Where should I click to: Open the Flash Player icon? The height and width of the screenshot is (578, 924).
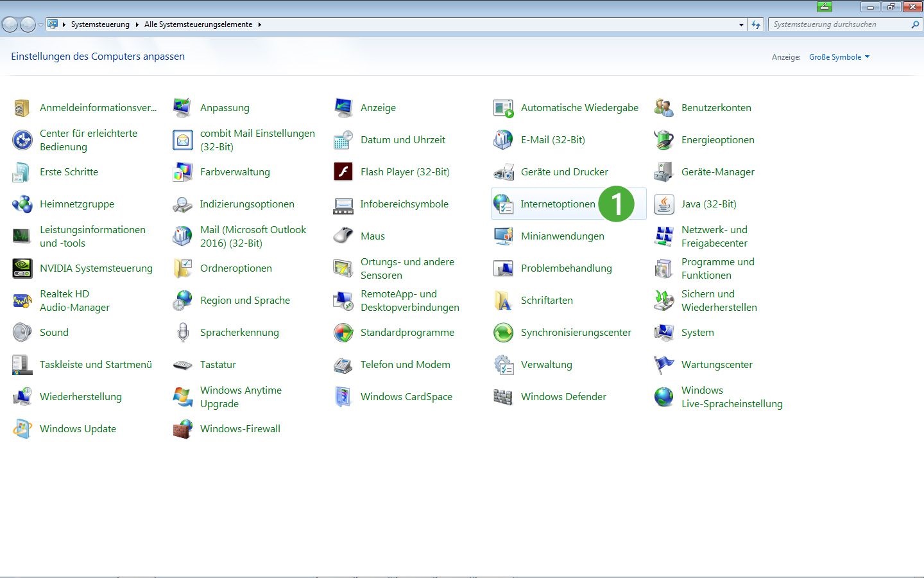pos(343,172)
